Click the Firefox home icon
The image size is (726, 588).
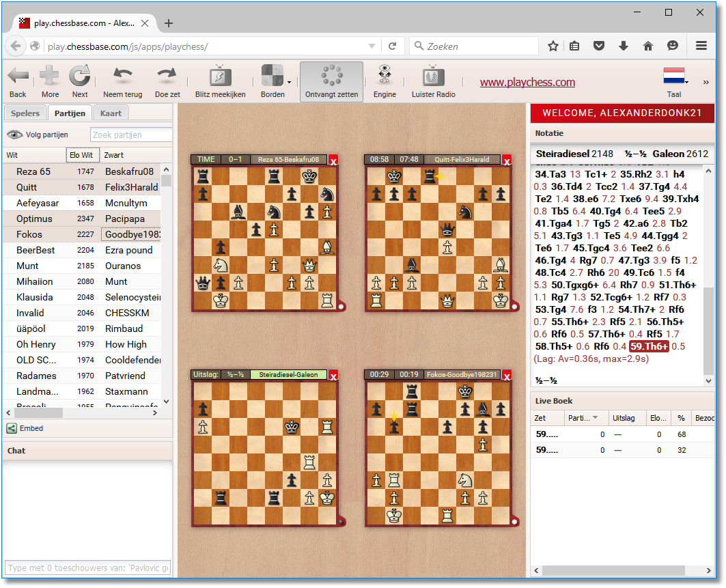click(647, 46)
